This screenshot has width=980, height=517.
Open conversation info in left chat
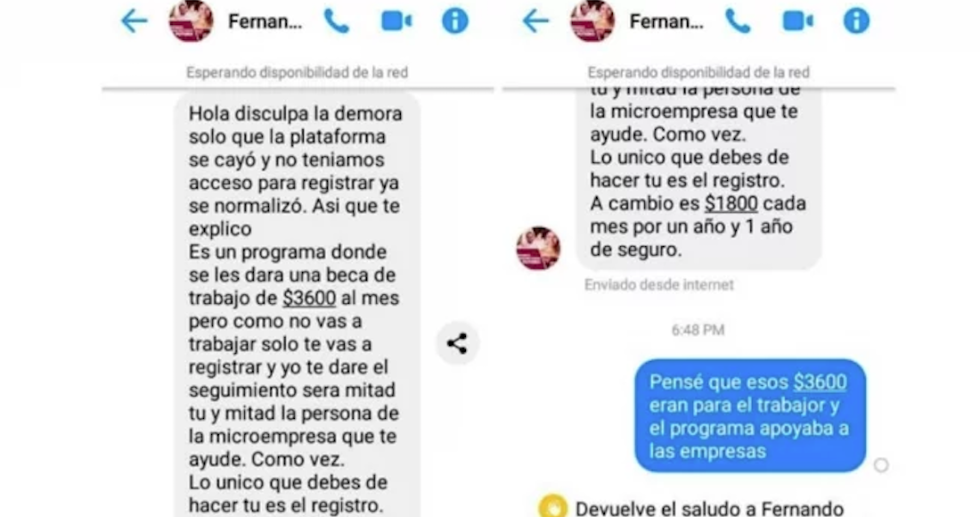coord(455,21)
